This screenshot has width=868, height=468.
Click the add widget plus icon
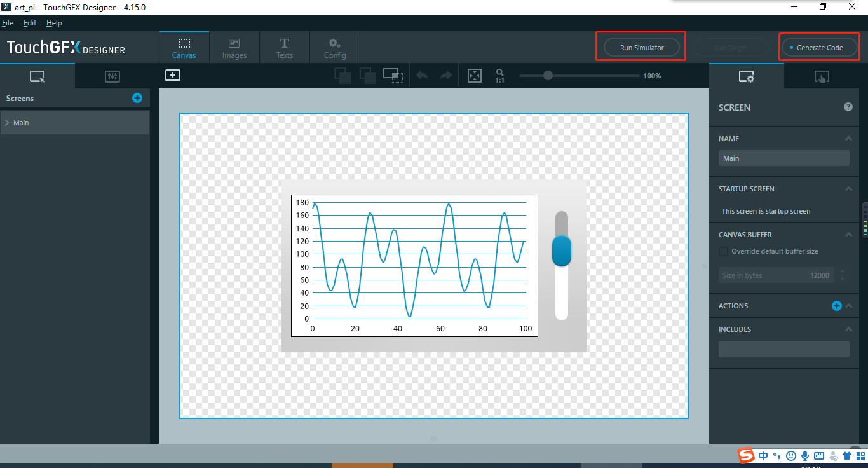click(173, 75)
